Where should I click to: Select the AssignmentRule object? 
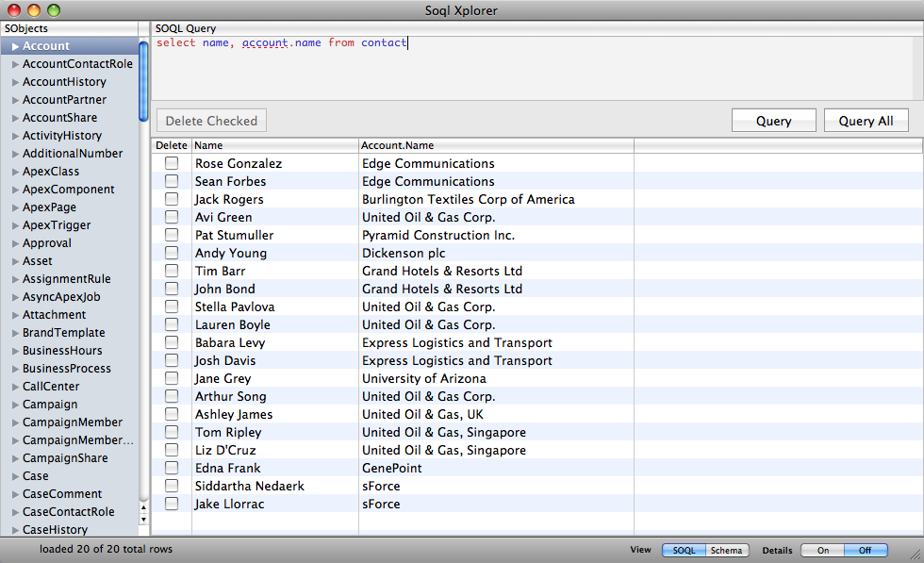coord(67,279)
